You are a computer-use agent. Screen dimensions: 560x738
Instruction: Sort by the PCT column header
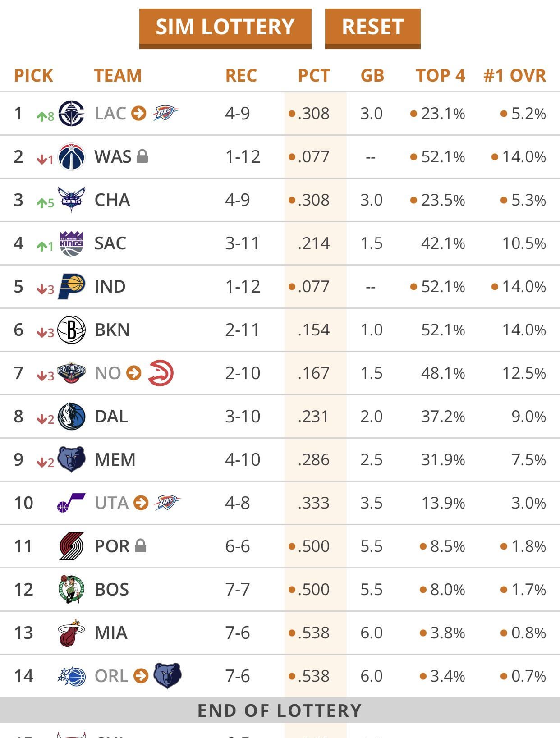[314, 75]
